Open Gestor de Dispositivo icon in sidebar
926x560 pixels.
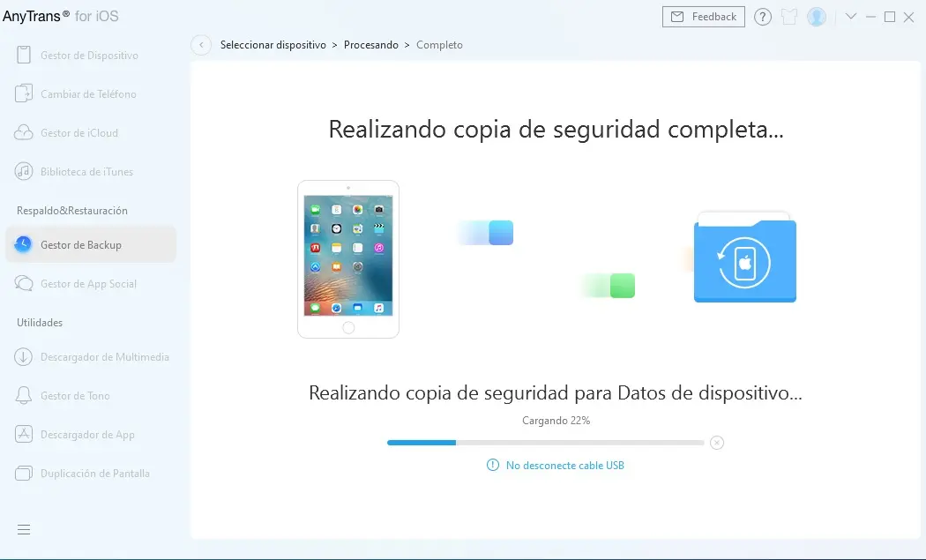(x=24, y=55)
